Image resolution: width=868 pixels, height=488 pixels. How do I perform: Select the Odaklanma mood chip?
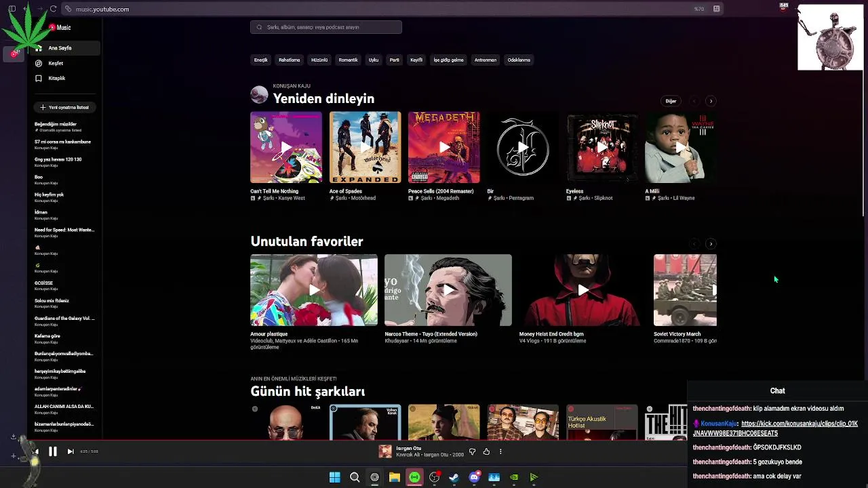[x=519, y=60]
